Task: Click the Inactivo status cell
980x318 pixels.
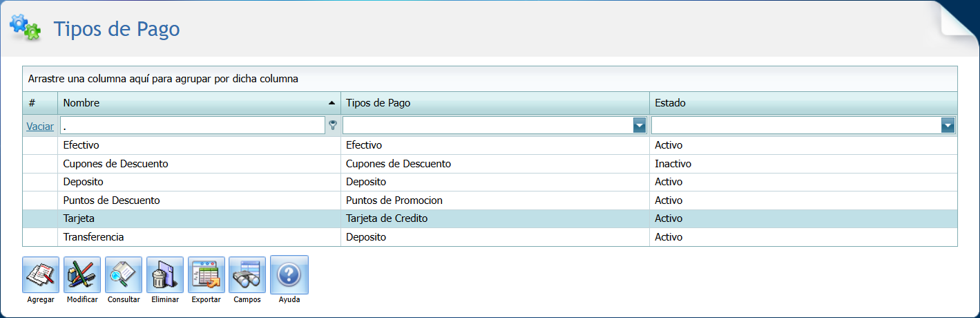Action: [804, 164]
